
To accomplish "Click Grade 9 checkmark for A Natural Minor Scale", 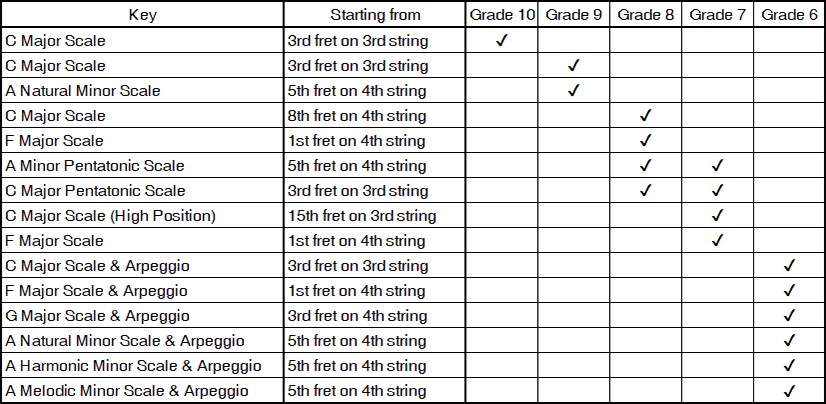I will (x=574, y=91).
